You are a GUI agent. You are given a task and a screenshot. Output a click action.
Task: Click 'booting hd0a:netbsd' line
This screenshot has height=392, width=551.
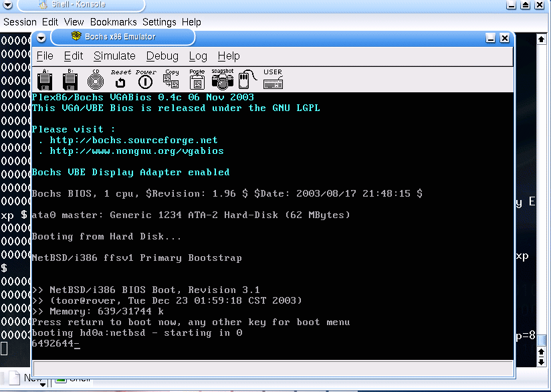[137, 333]
